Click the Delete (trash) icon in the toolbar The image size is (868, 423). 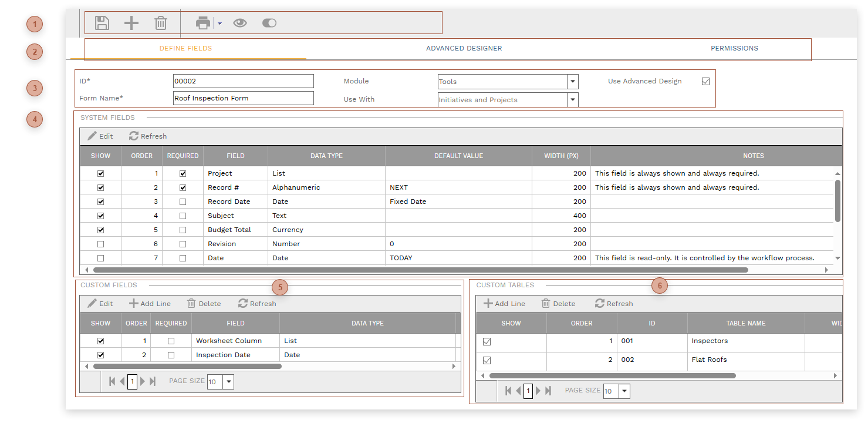(161, 22)
